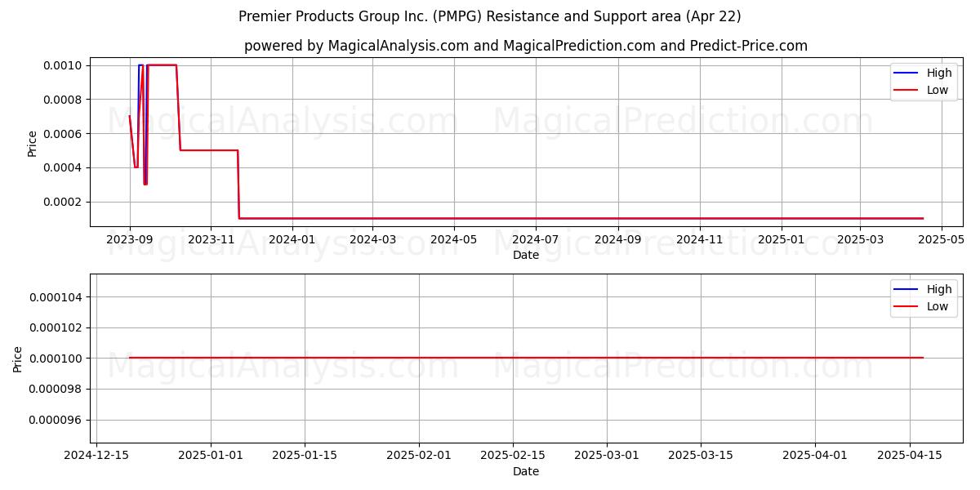This screenshot has width=980, height=490.
Task: Click the 0.000098 price tick label
Action: click(x=56, y=389)
